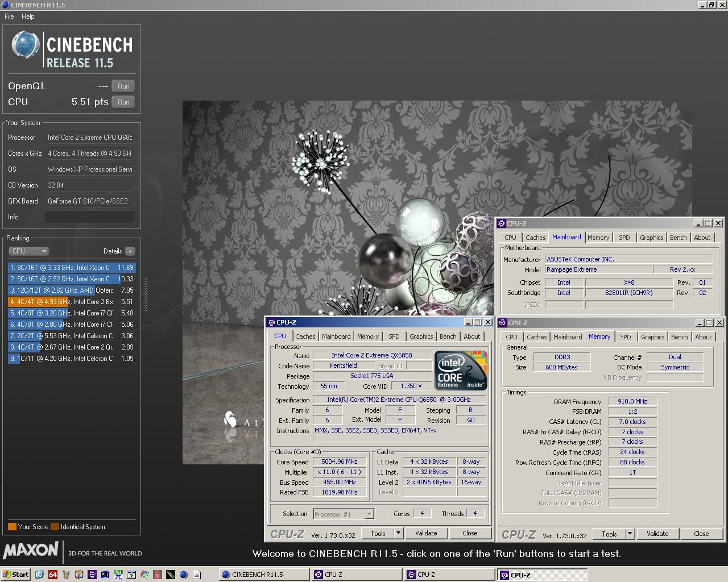Screen dimensions: 728x582
Task: Open the Processor #1 selection dropdown
Action: click(344, 514)
